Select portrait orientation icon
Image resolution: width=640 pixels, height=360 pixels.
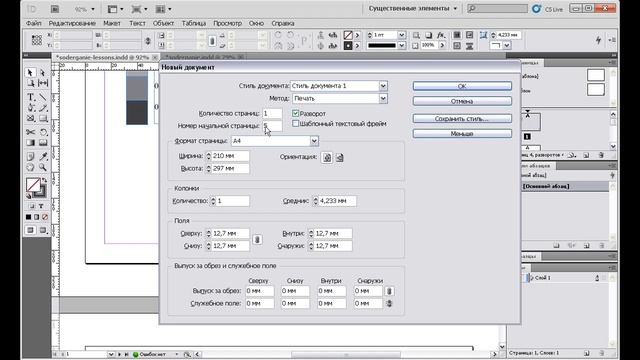click(327, 157)
